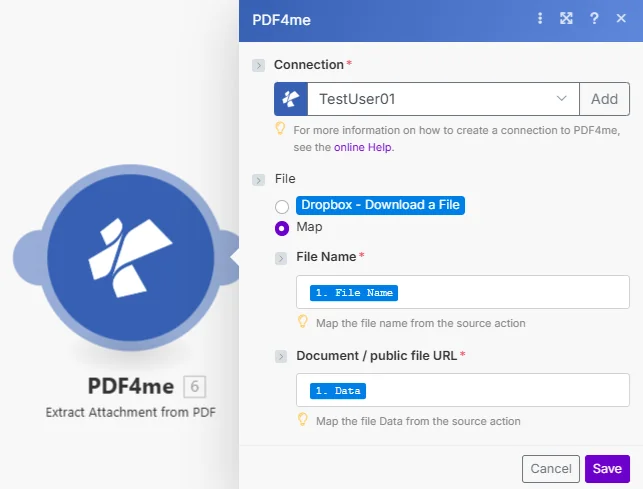Image resolution: width=643 pixels, height=489 pixels.
Task: Click the PDF4me module name text
Action: click(131, 386)
